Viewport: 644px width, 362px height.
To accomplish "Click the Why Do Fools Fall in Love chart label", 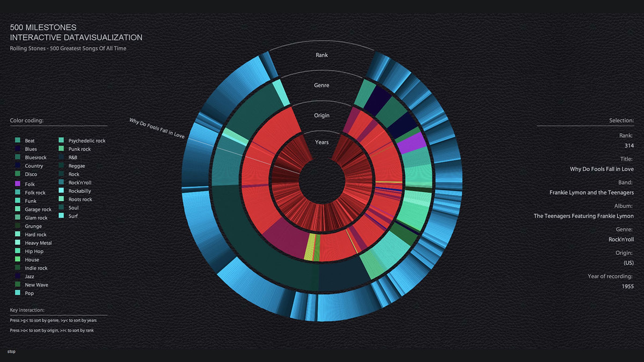I will [157, 128].
